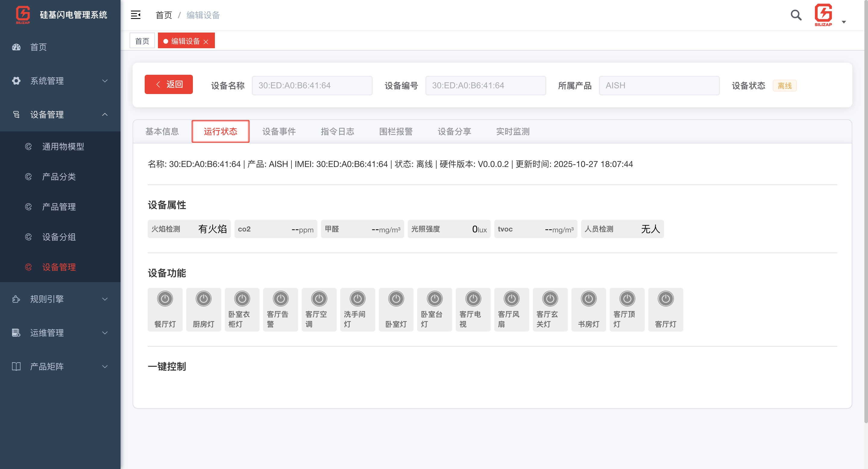The height and width of the screenshot is (469, 868).
Task: Click the 产品矩阵 book icon in the sidebar
Action: 16,366
